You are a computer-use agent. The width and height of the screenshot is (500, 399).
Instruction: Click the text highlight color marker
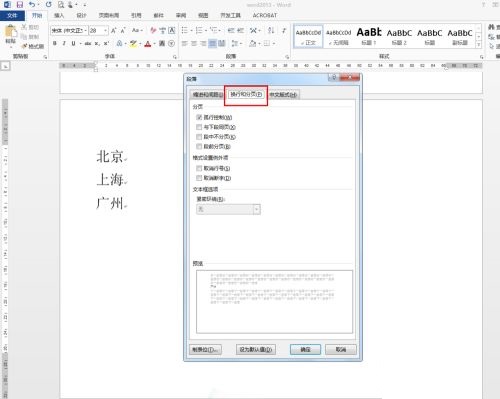click(x=133, y=43)
